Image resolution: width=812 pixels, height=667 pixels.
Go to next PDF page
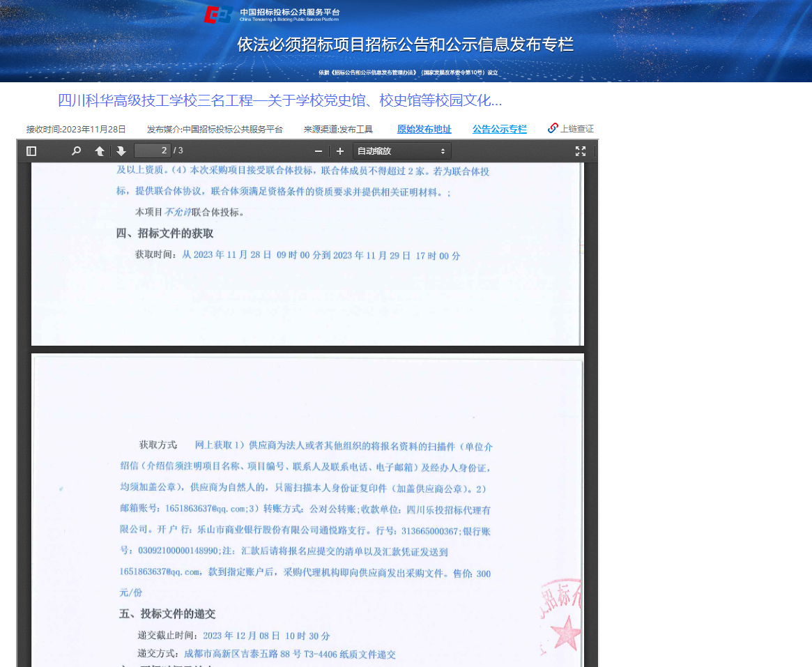point(121,151)
